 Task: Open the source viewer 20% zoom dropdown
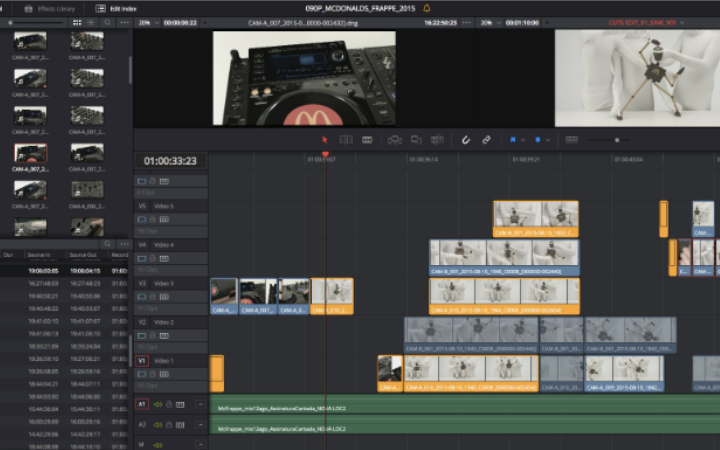tap(147, 21)
